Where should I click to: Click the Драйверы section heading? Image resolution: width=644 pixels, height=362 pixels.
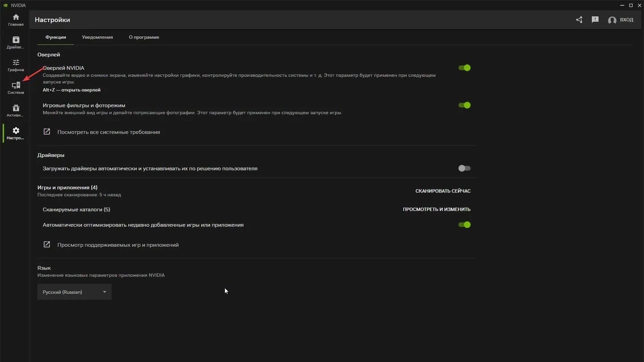(51, 155)
